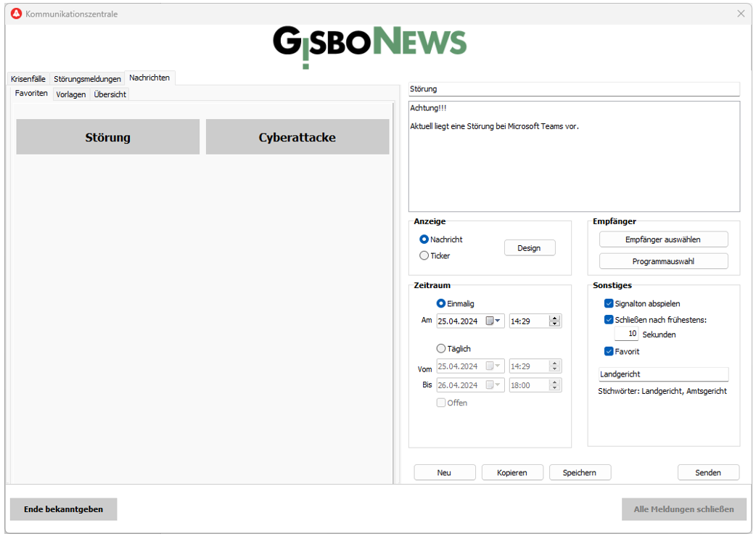
Task: Toggle Schließen nach frühestens checkbox
Action: pyautogui.click(x=609, y=320)
